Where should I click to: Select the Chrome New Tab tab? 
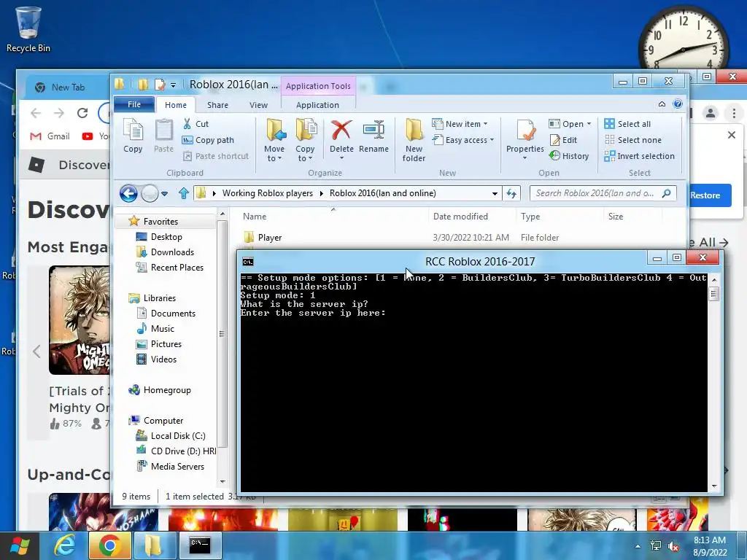[x=68, y=87]
